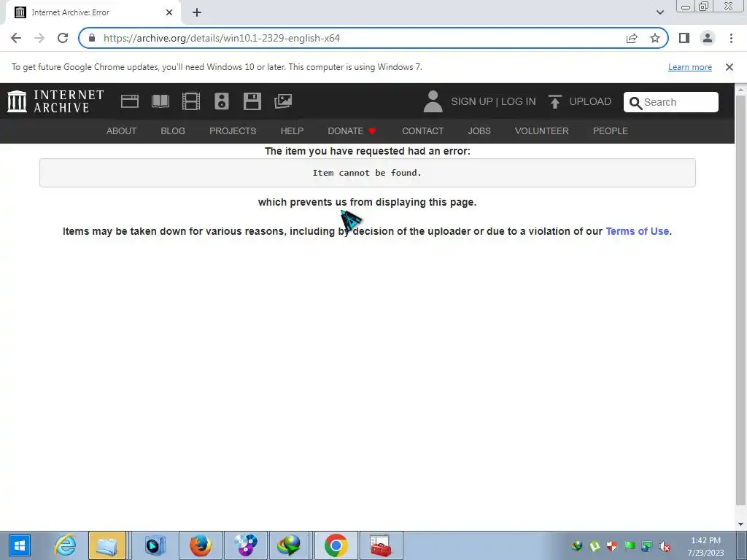Screen dimensions: 747x560
Task: Open the Images icon in the navbar
Action: pyautogui.click(x=283, y=101)
